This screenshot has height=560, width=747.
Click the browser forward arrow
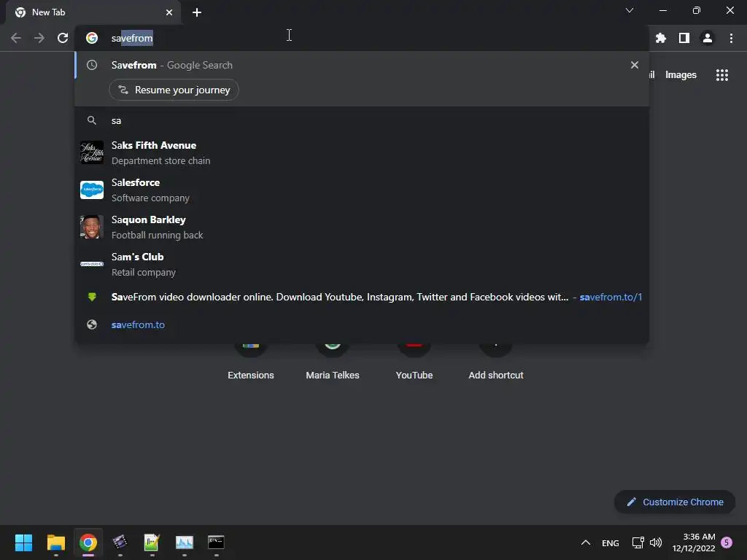(39, 38)
